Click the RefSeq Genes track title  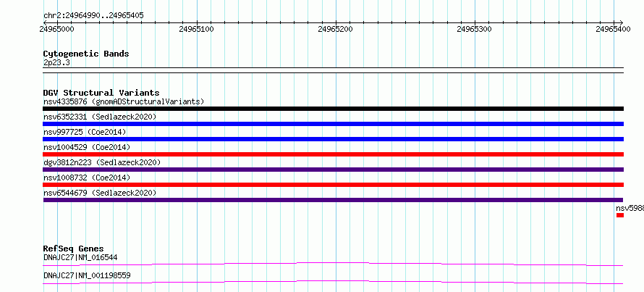coord(73,249)
